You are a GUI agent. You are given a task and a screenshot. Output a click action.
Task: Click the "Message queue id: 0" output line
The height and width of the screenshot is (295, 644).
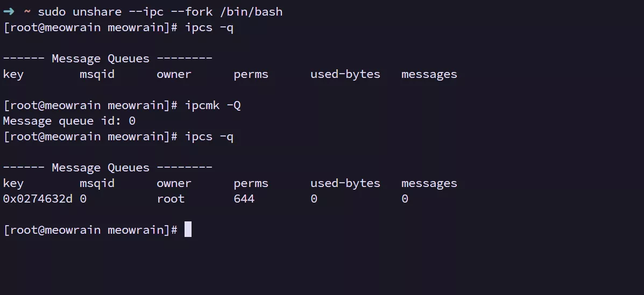pyautogui.click(x=69, y=121)
